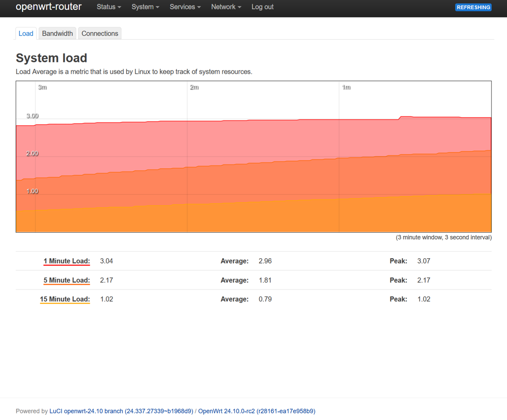Click the 3.00 gridline label on graph
The image size is (507, 420).
(32, 116)
